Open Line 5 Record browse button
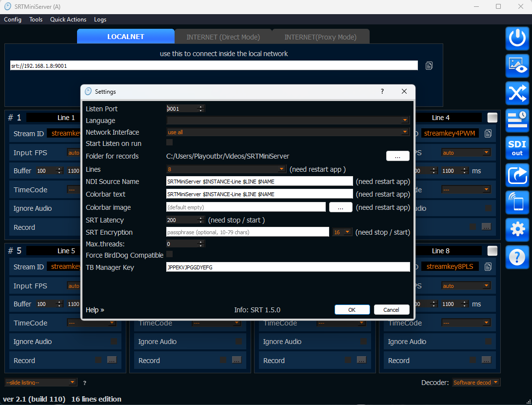Screen dimensions: 532x405 (112, 360)
